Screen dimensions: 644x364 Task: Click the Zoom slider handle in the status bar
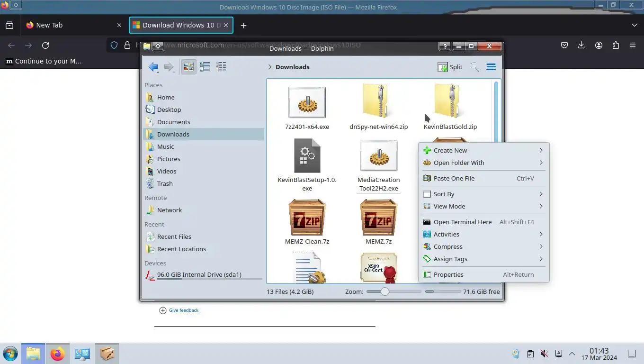[385, 291]
